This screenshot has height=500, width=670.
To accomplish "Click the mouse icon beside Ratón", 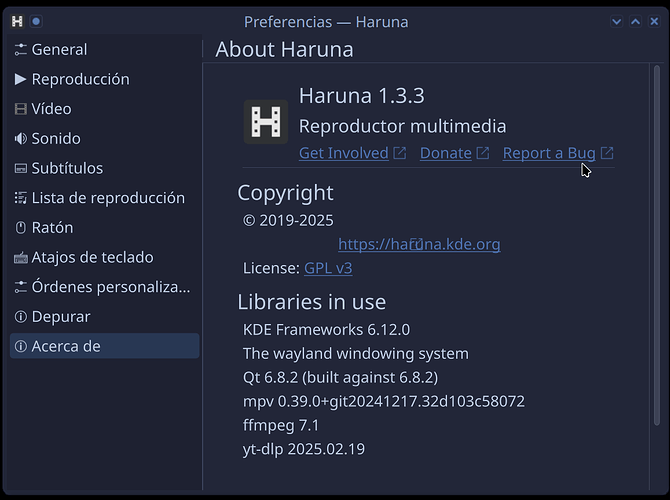I will tap(21, 228).
